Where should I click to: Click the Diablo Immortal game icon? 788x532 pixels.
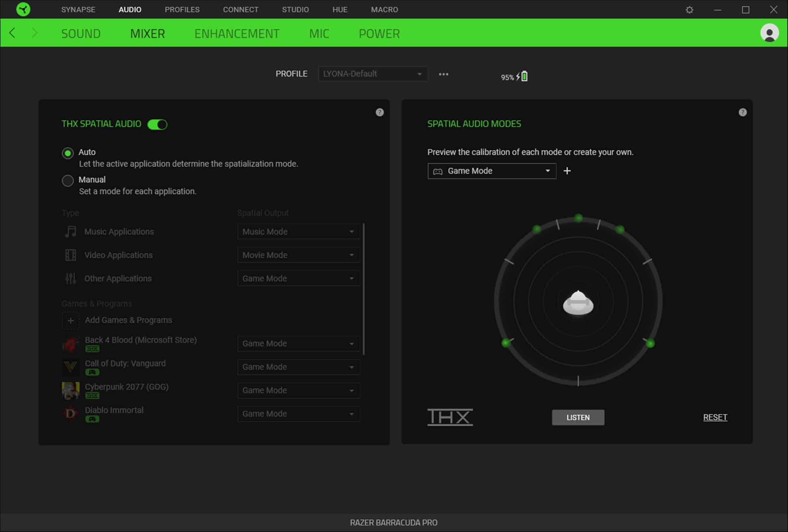[71, 414]
